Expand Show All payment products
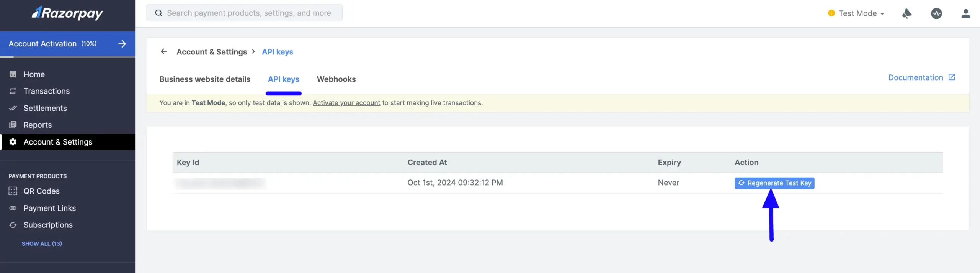The height and width of the screenshot is (273, 980). click(x=42, y=243)
